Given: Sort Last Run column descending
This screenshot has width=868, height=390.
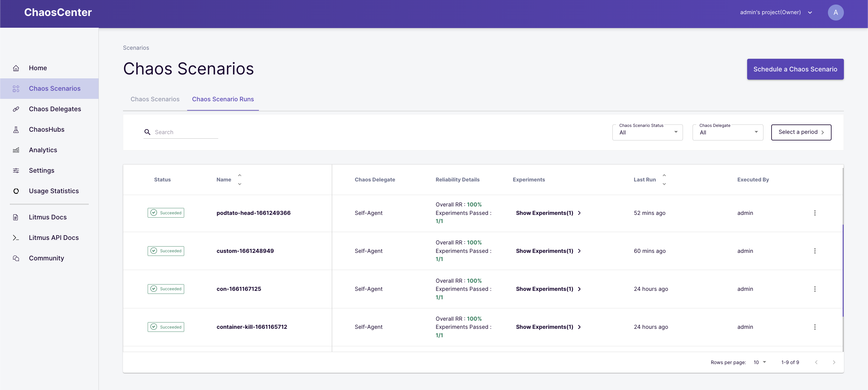Looking at the screenshot, I should (664, 184).
